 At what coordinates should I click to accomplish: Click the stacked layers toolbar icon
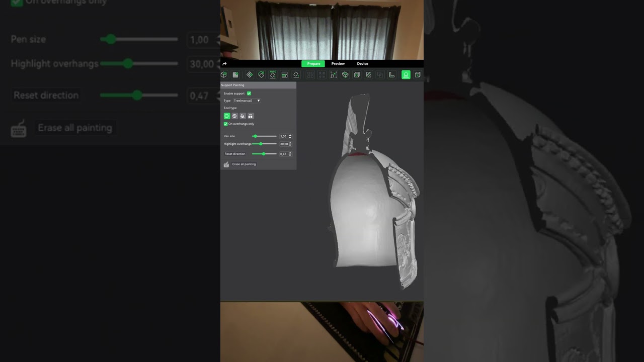[284, 75]
